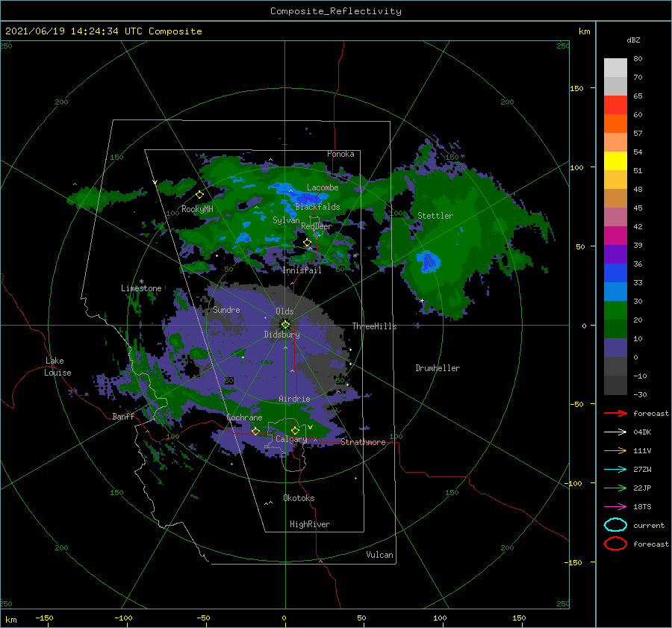Click the dBZ legend heading
The image size is (672, 628).
(x=633, y=40)
